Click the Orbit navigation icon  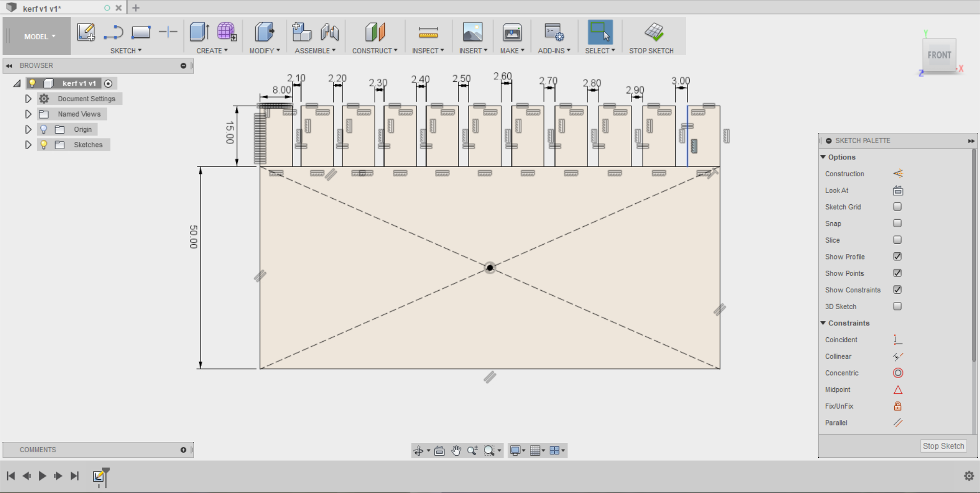tap(419, 451)
